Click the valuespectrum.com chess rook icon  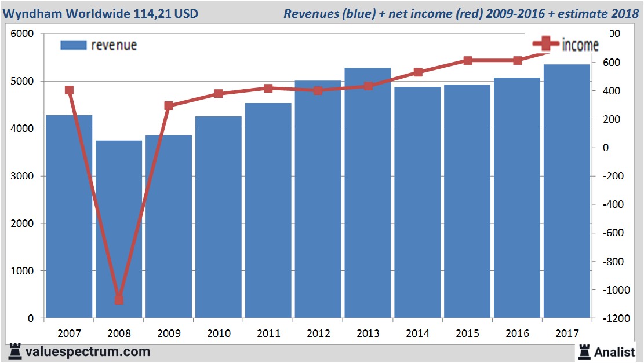[15, 351]
